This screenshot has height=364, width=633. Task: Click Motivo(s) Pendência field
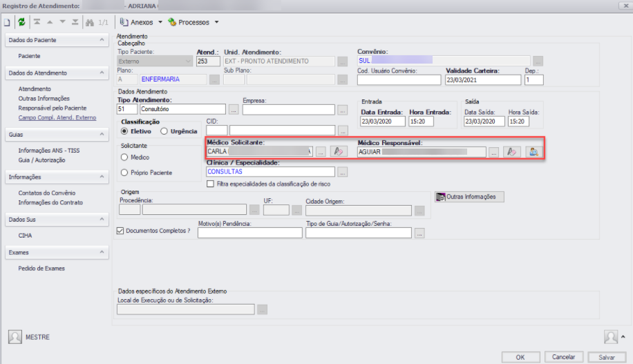250,233
